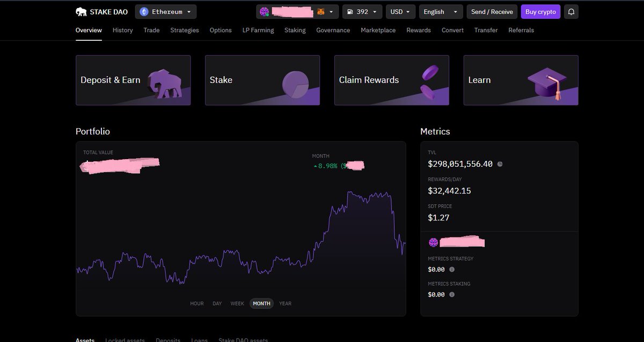
Task: Open the Governance tab
Action: (x=333, y=30)
